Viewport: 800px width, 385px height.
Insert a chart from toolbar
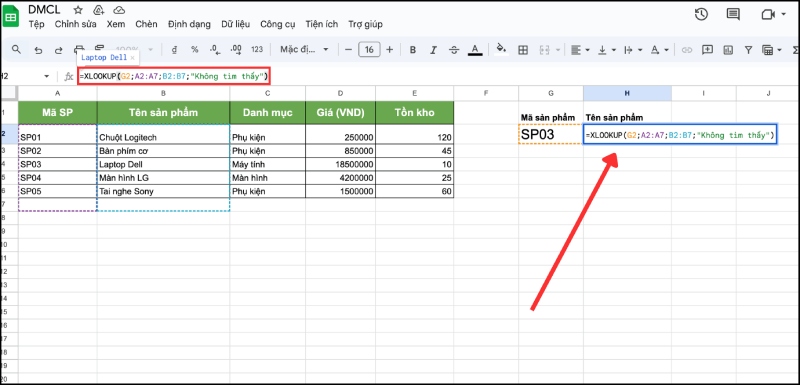(728, 49)
